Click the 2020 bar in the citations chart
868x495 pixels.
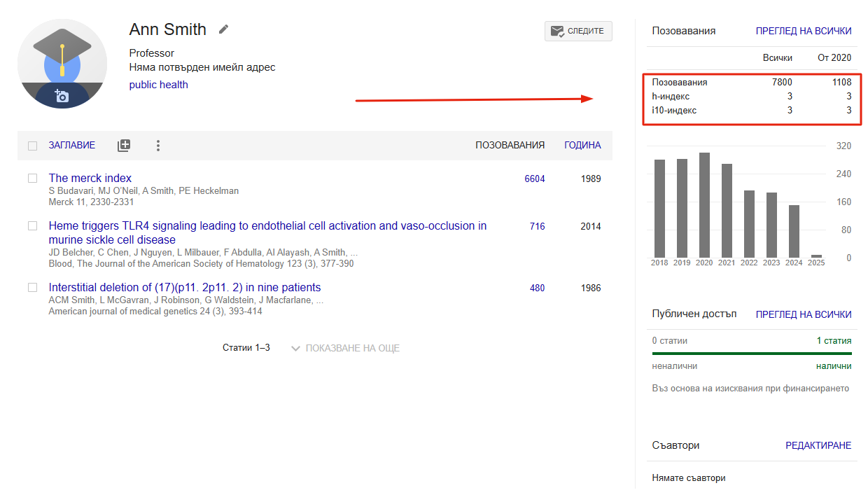click(703, 203)
